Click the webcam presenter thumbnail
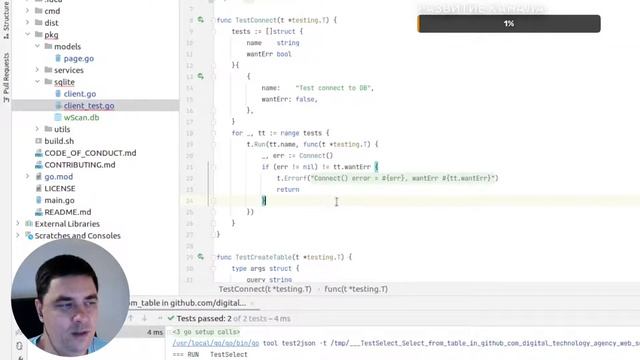Screen dimensions: 640x360 point(70,298)
